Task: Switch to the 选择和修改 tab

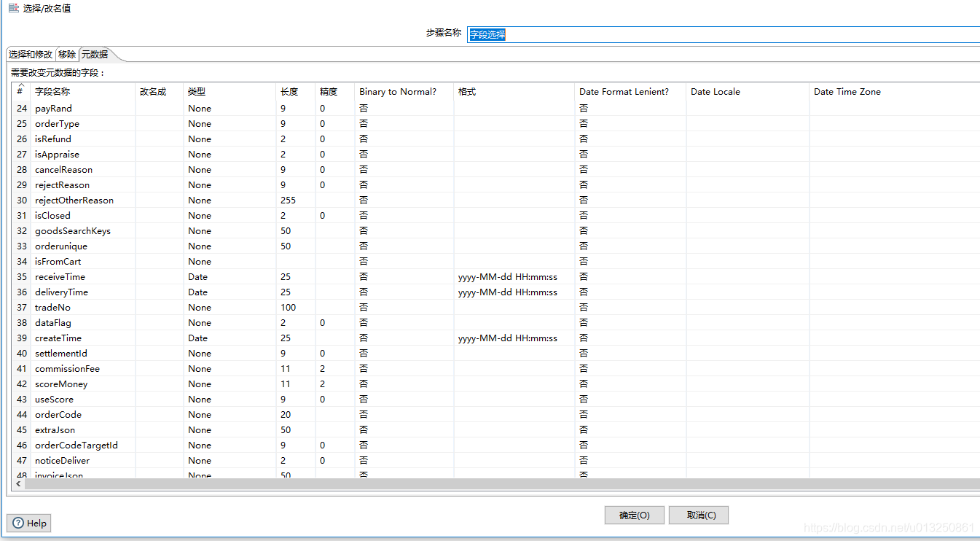Action: click(x=31, y=54)
